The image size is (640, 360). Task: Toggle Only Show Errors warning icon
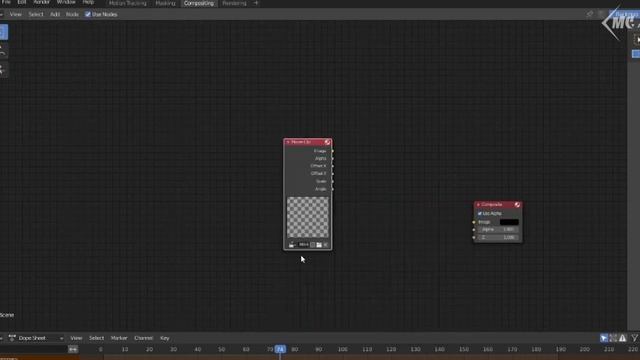(622, 338)
